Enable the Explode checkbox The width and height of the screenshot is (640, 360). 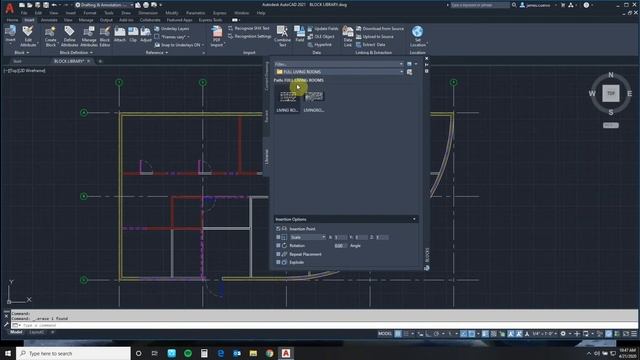[278, 262]
